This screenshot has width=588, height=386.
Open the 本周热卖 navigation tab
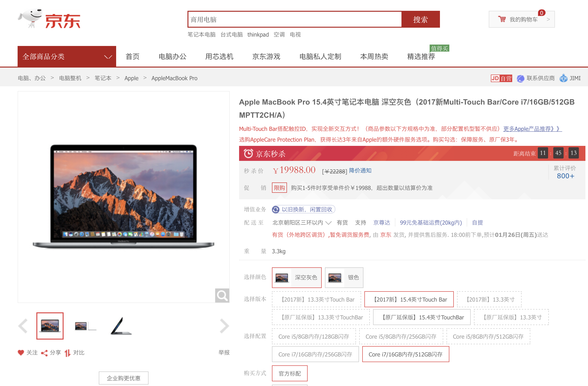pos(374,57)
